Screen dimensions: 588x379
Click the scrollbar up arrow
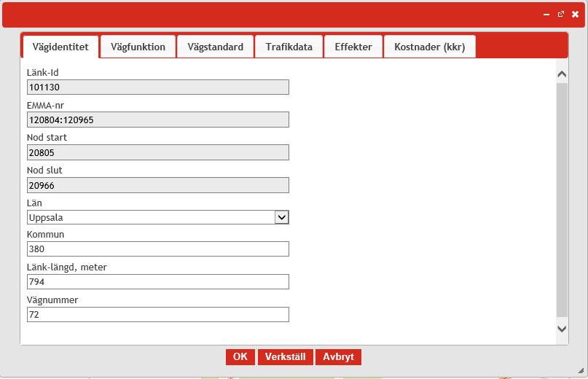[562, 74]
